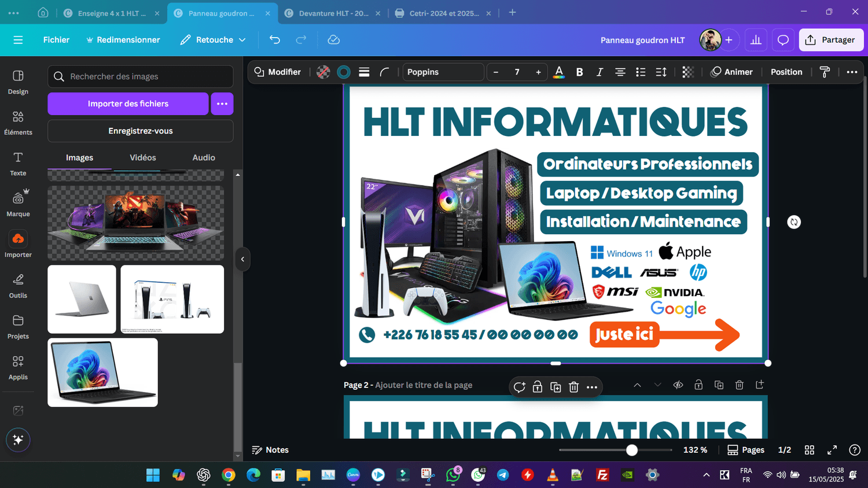Open the Marque brand panel

(18, 204)
